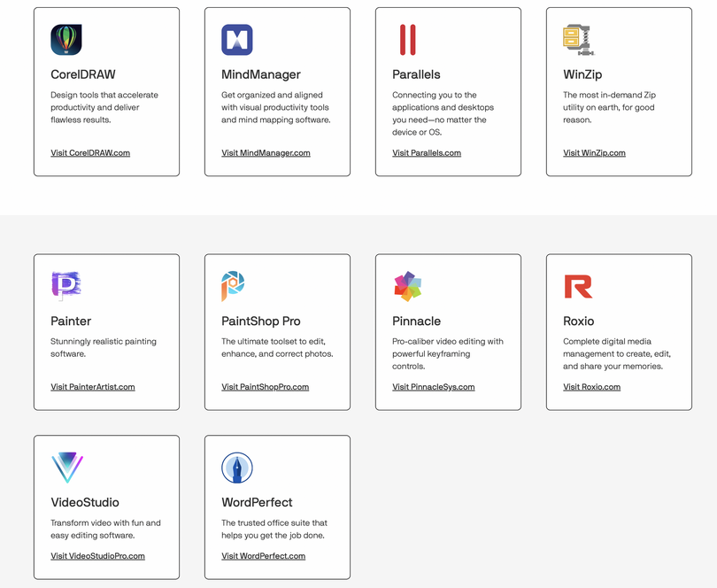Open the Visit CorelDRAW.com link
This screenshot has height=588, width=717.
[x=90, y=153]
